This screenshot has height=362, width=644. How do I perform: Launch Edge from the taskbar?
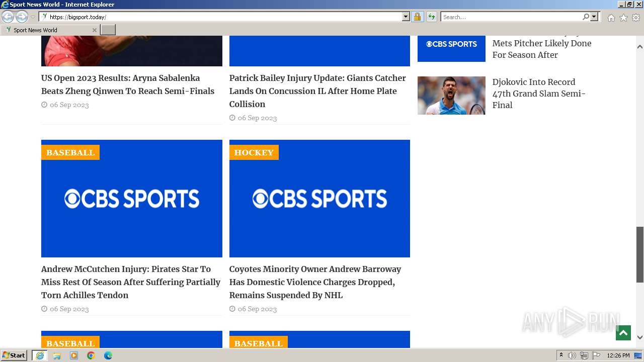(x=108, y=355)
